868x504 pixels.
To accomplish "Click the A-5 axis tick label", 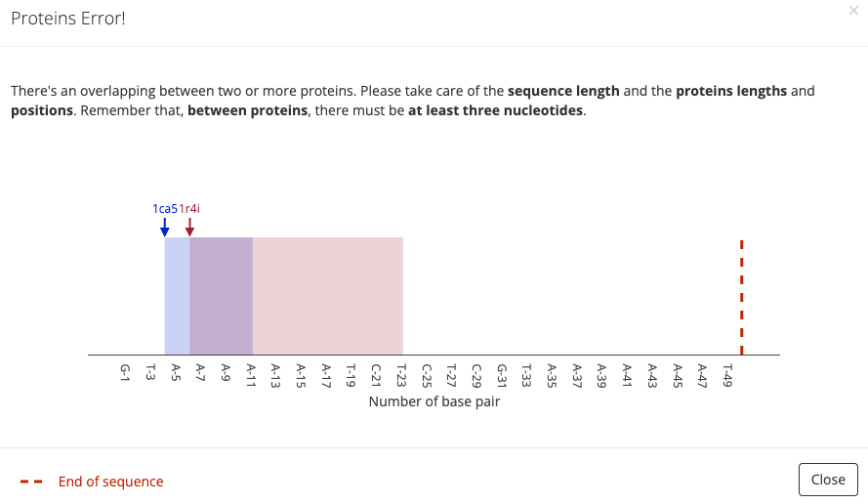I will coord(176,373).
